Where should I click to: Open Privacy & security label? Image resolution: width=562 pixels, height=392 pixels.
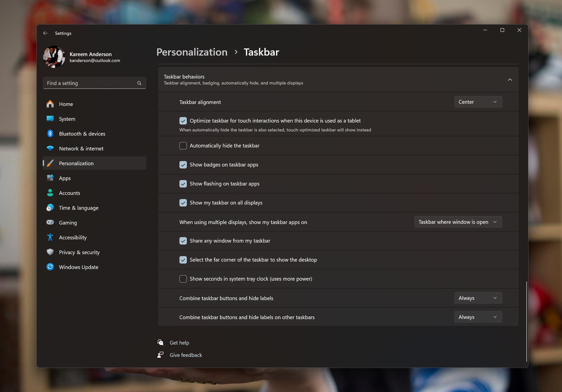coord(79,252)
